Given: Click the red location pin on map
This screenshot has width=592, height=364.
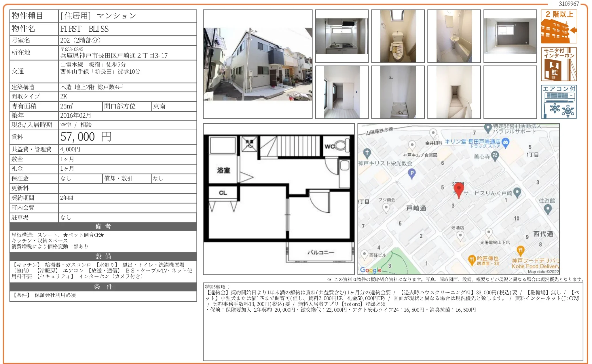Looking at the screenshot, I should coord(458,189).
